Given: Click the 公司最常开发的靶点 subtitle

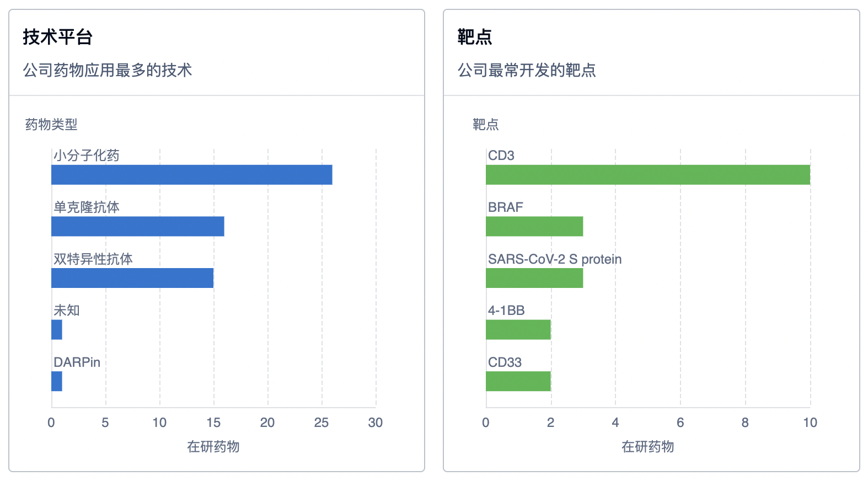Looking at the screenshot, I should [x=527, y=70].
